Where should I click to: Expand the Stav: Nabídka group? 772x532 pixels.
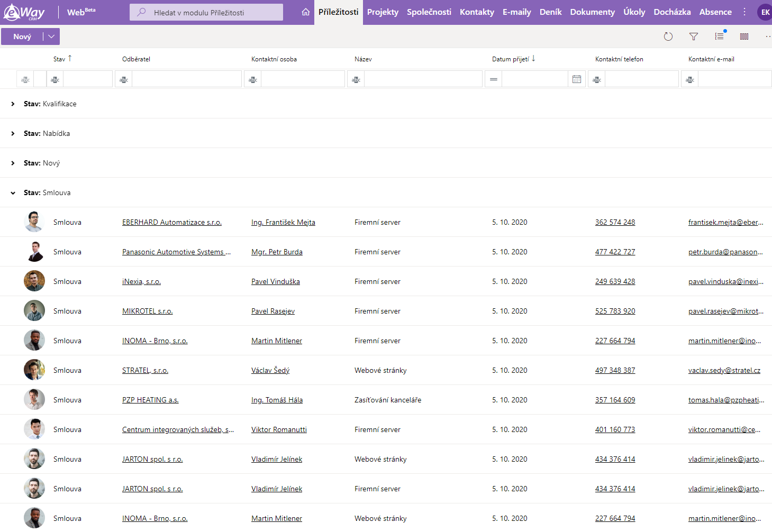point(13,134)
